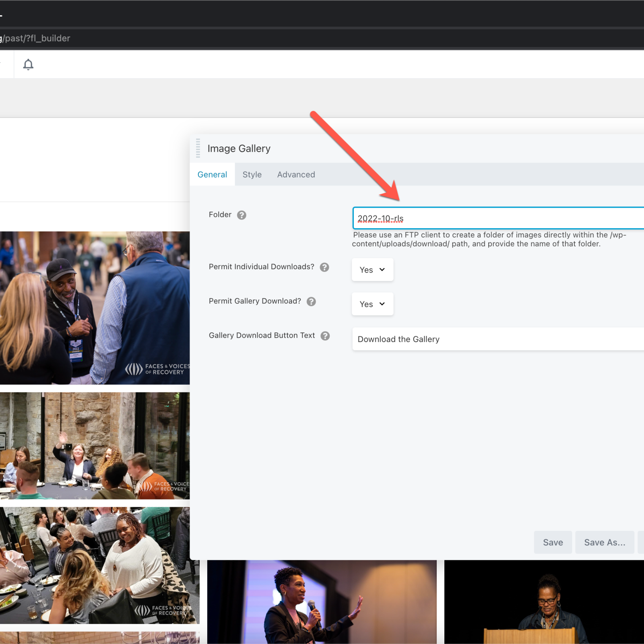Open Permit Individual Downloads dropdown
This screenshot has width=644, height=644.
pyautogui.click(x=372, y=270)
